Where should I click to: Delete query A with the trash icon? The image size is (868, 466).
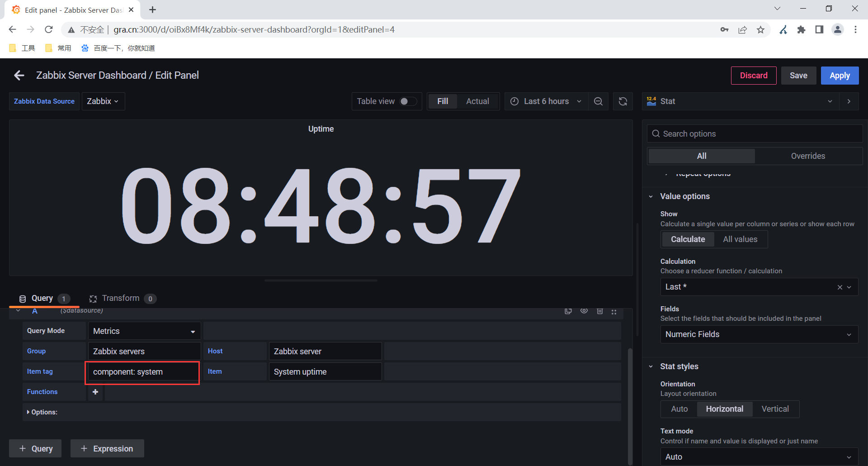coord(600,311)
